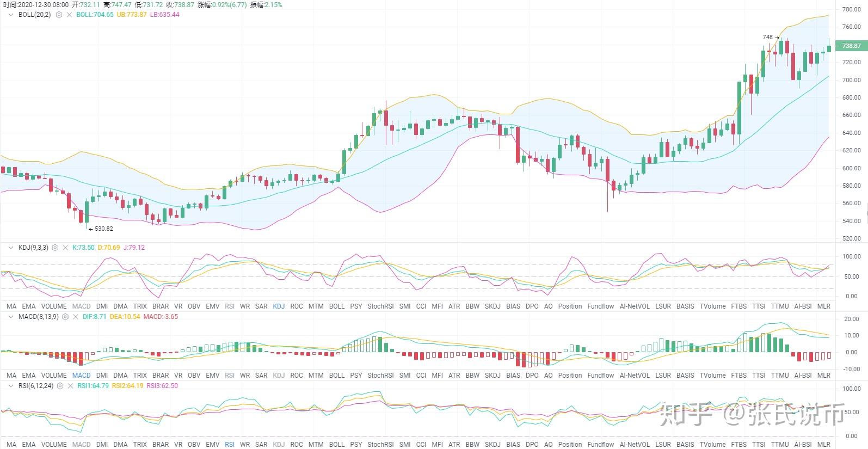Select AO in the bottom RSI panel's tab row
The width and height of the screenshot is (868, 449).
(x=548, y=445)
